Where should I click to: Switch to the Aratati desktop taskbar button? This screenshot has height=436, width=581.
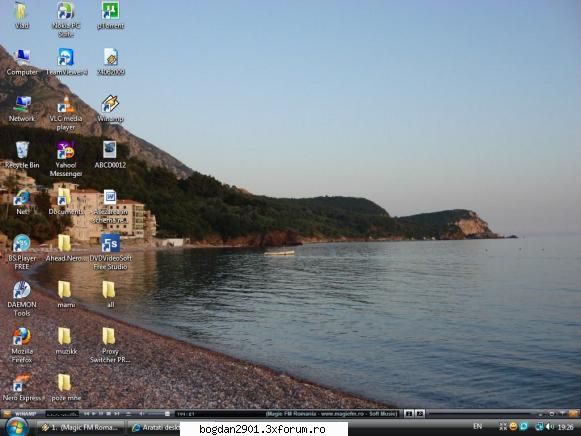click(x=155, y=427)
